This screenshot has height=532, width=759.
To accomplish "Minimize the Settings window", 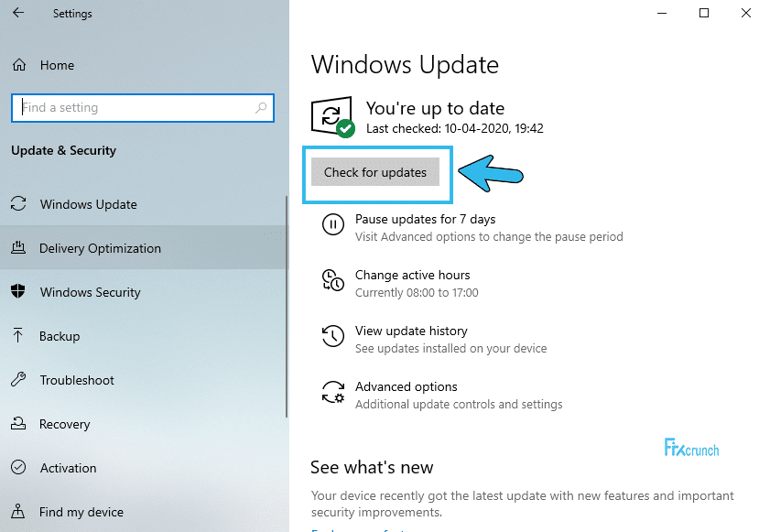I will pos(662,13).
